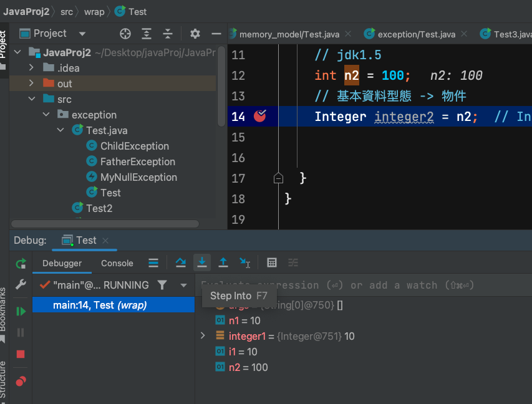
Task: Select the main:14, Test stack frame
Action: [114, 305]
